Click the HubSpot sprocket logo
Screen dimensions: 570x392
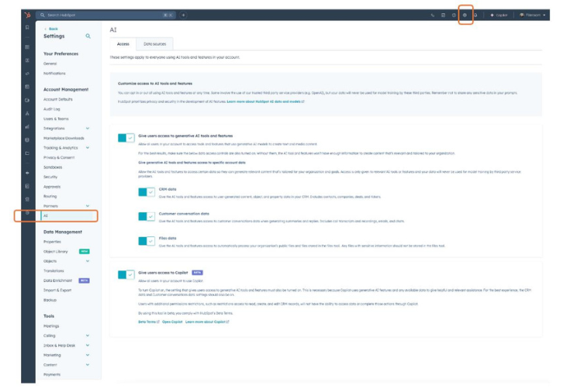click(27, 15)
